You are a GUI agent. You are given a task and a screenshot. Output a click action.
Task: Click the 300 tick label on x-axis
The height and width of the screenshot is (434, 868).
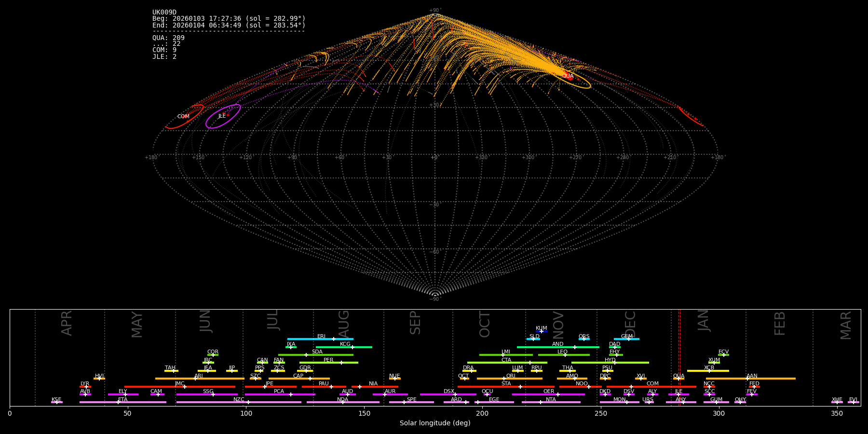(719, 414)
